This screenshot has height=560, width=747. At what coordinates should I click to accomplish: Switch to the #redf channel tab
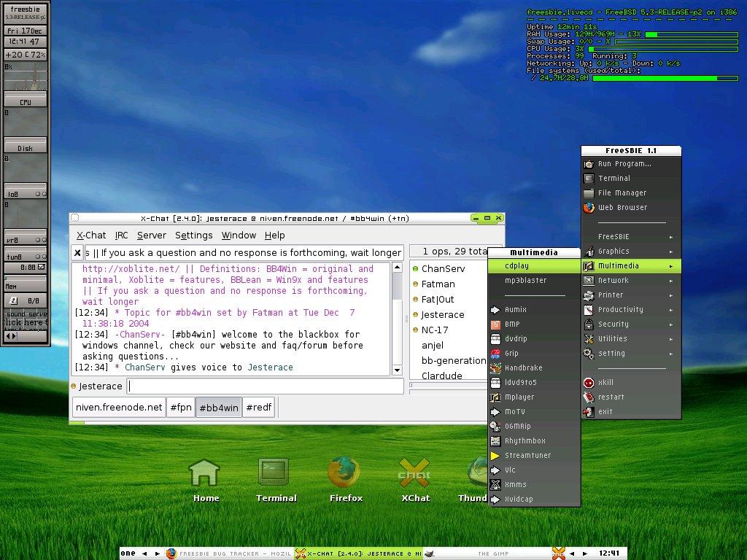259,408
